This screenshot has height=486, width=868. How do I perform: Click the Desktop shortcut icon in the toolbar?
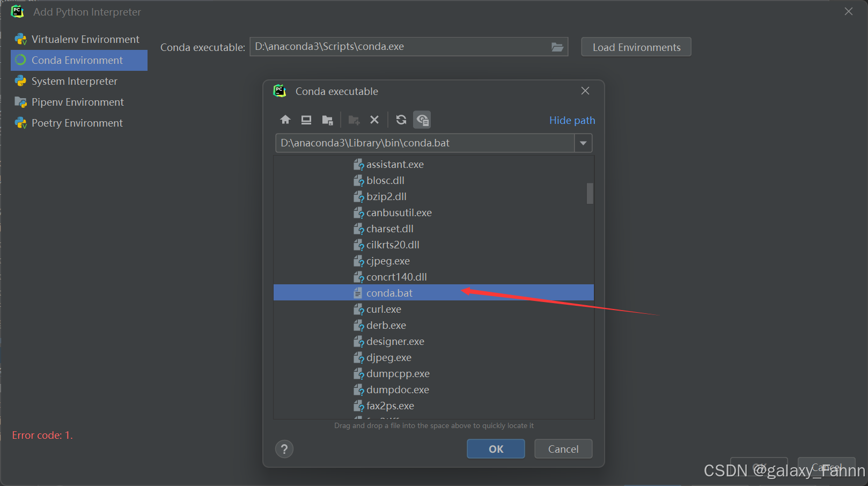(306, 119)
